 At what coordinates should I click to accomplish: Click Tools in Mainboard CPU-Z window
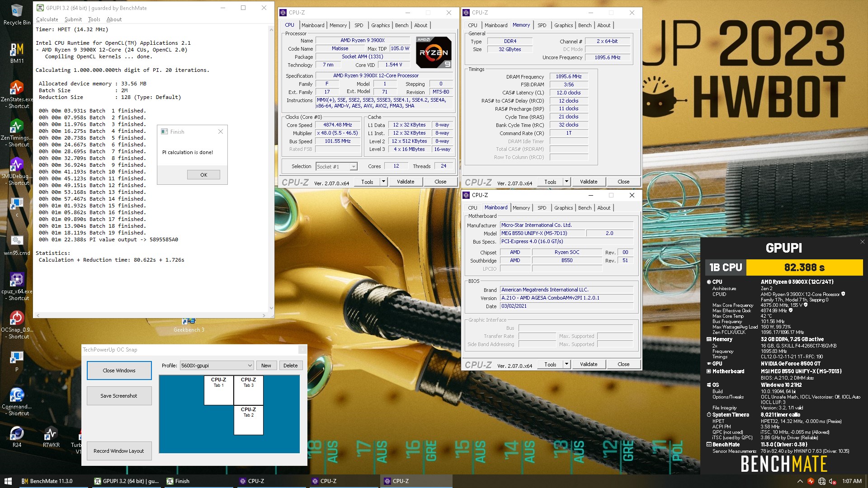pos(550,364)
